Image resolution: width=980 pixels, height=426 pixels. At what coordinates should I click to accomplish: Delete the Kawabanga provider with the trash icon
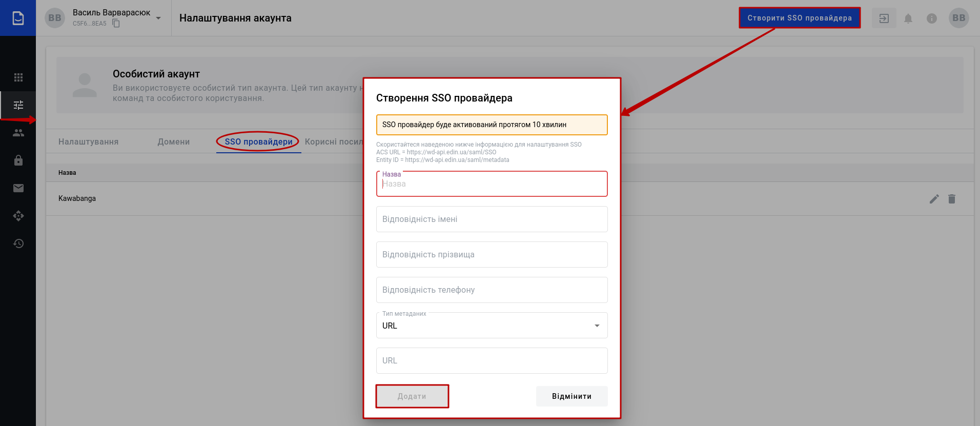[952, 199]
